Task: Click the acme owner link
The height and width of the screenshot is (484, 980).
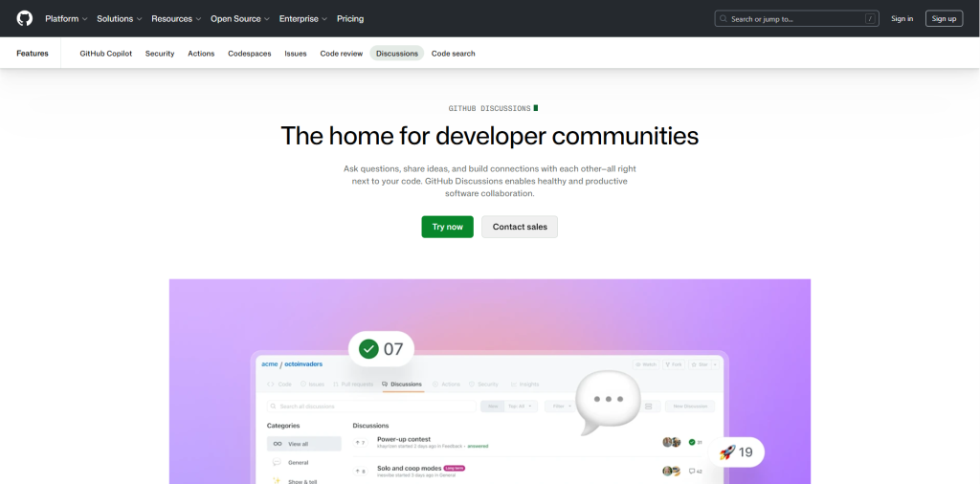Action: point(269,364)
